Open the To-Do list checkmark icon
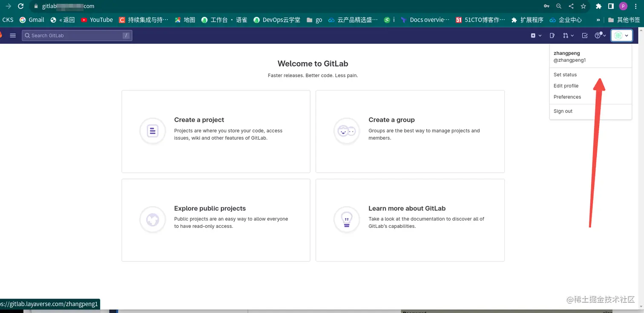This screenshot has height=313, width=644. [585, 36]
